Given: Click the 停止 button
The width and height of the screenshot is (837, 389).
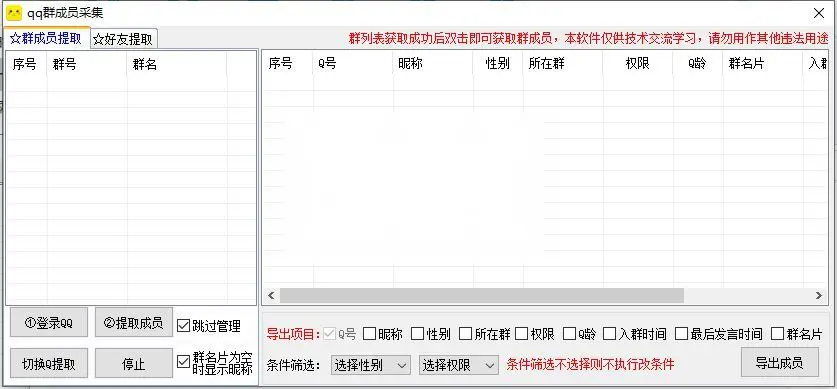Looking at the screenshot, I should [x=133, y=364].
